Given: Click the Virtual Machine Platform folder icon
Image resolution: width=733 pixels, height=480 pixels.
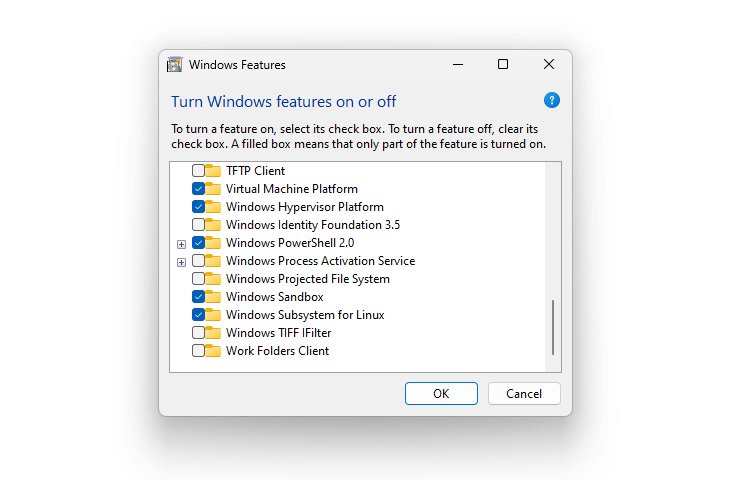Looking at the screenshot, I should coord(213,189).
